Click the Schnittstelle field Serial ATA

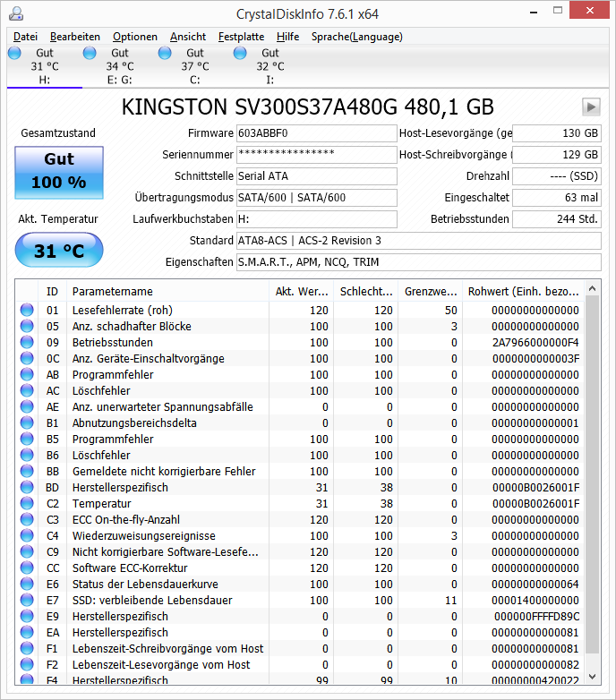pyautogui.click(x=316, y=175)
